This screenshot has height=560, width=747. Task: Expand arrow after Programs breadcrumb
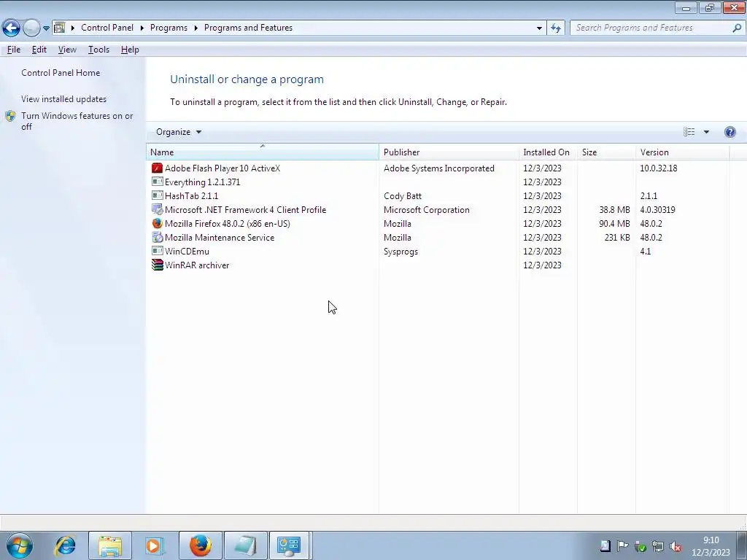(196, 28)
